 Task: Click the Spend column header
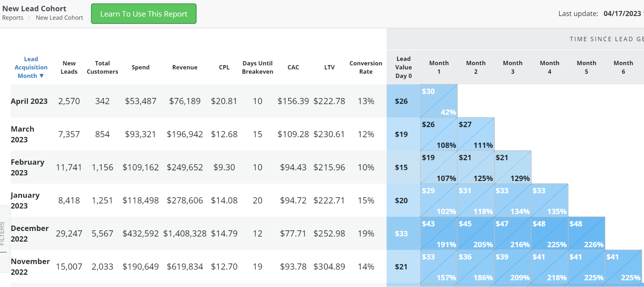coord(140,67)
